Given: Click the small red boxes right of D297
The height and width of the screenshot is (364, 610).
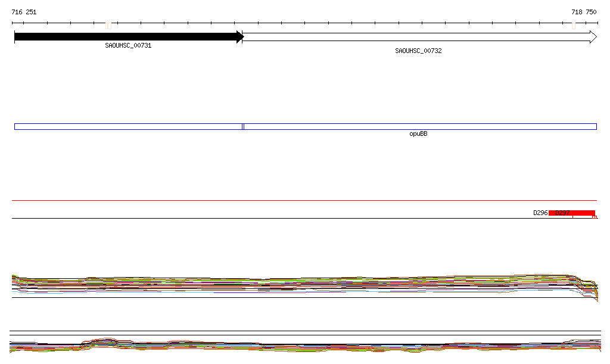Looking at the screenshot, I should coord(595,217).
